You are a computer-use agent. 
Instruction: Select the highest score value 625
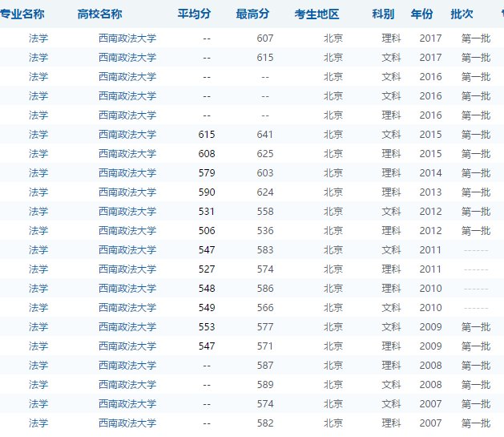pos(265,154)
